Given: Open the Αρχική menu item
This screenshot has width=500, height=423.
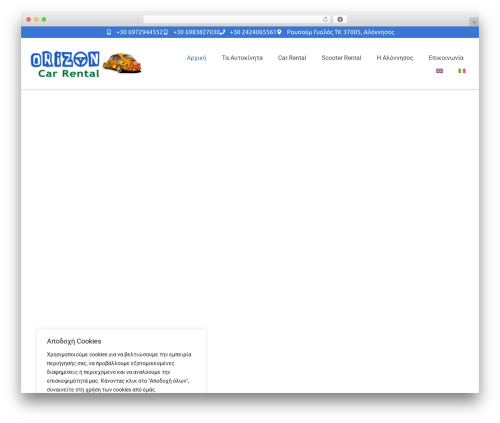Looking at the screenshot, I should point(196,58).
